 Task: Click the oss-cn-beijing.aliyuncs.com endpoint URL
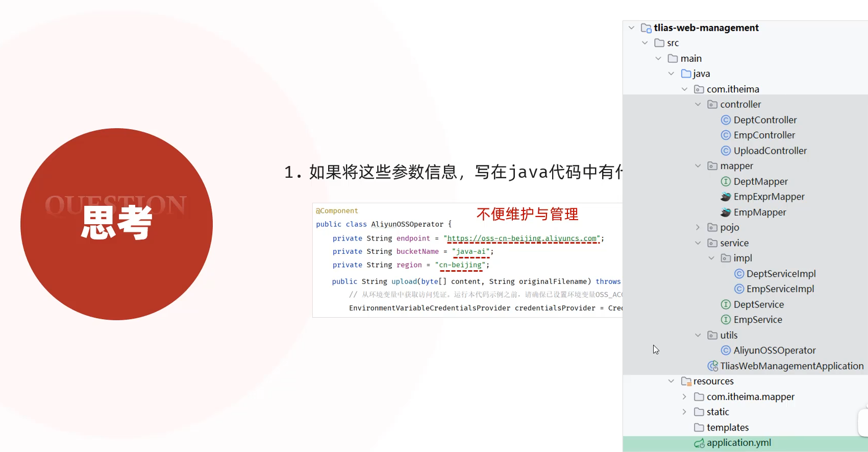point(522,239)
